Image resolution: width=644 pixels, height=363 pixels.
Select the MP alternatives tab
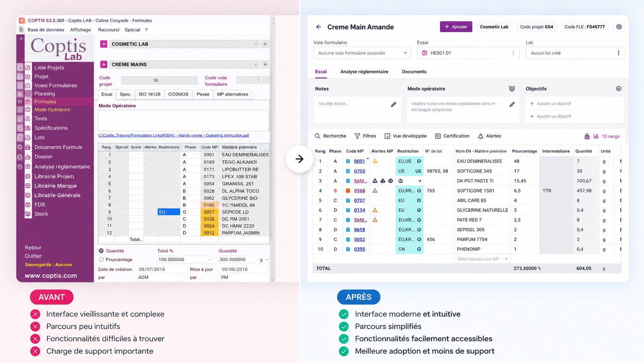click(x=233, y=94)
